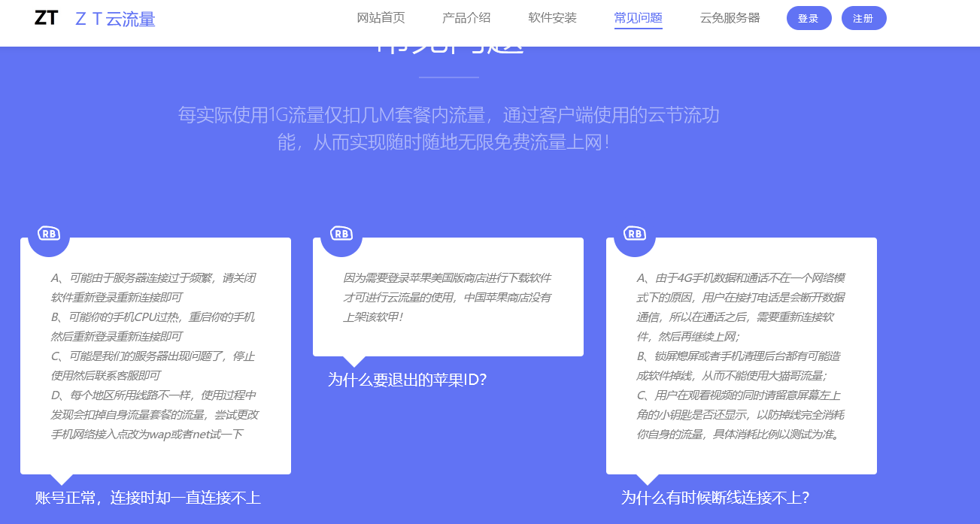Select 软件安装 in the top menu

[x=552, y=18]
